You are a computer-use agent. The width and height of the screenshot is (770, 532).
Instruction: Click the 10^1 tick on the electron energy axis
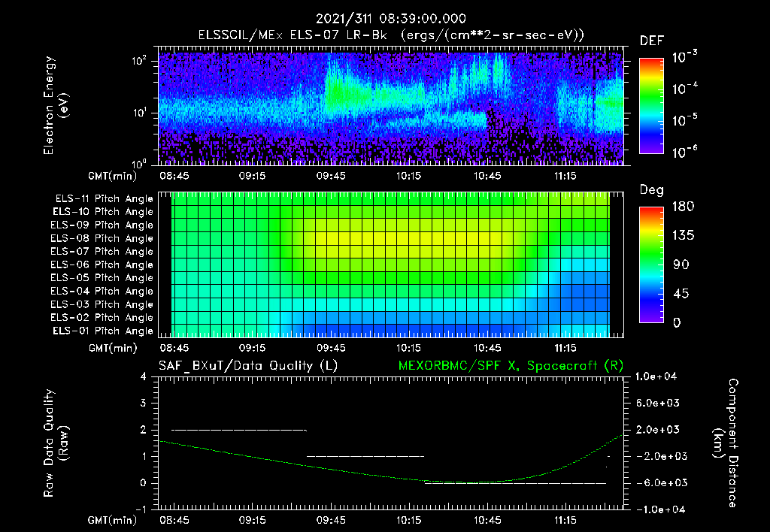[x=139, y=113]
